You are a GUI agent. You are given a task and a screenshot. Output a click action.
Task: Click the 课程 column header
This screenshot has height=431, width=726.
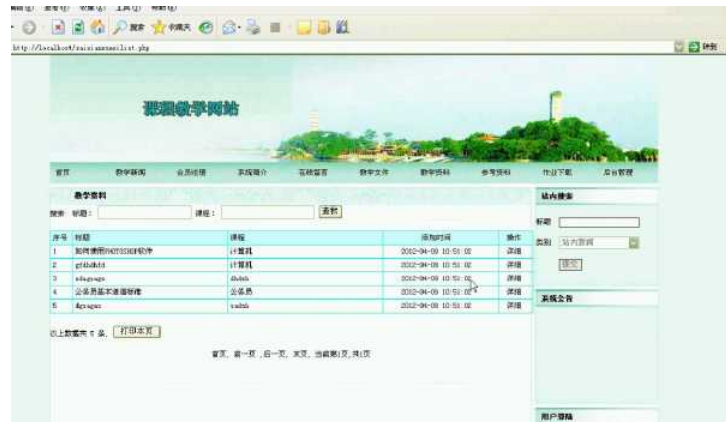coord(238,237)
